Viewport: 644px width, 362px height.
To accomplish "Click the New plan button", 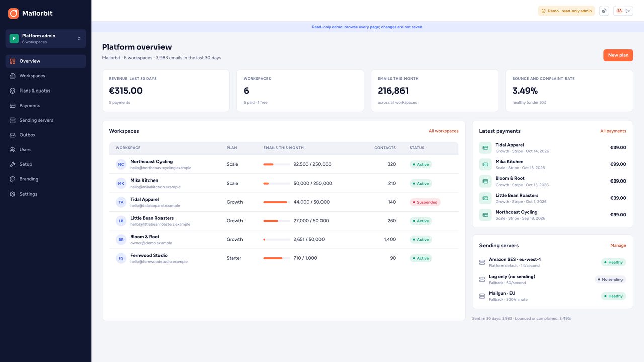I will 618,55.
